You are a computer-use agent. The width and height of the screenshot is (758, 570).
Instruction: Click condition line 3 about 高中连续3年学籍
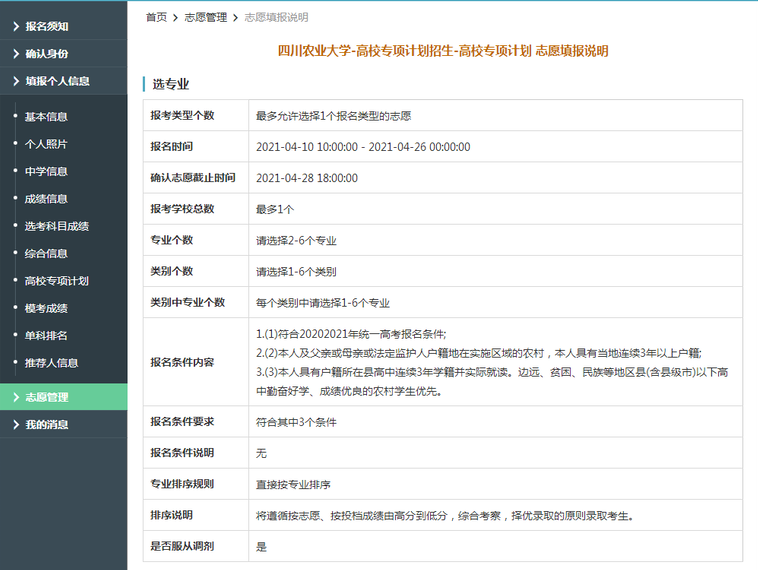point(492,382)
